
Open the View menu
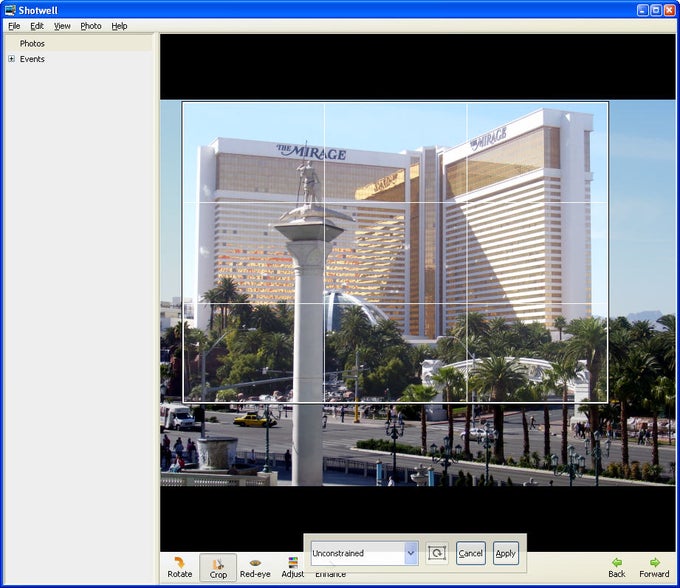62,26
